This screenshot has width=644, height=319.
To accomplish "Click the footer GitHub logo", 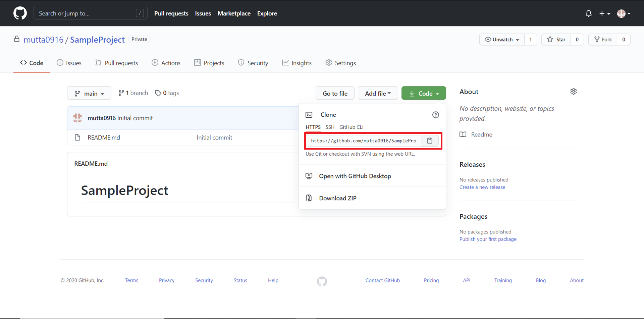I will (x=322, y=281).
